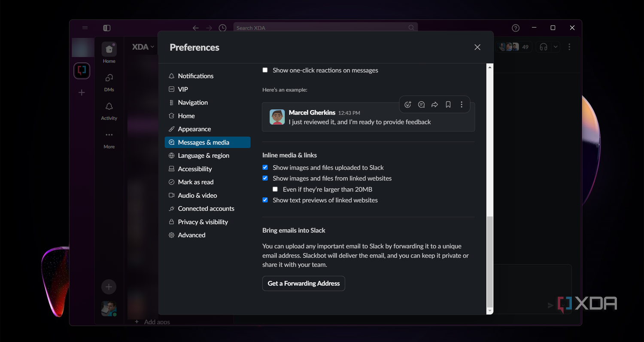Viewport: 644px width, 342px height.
Task: Open Advanced preferences
Action: tap(207, 235)
